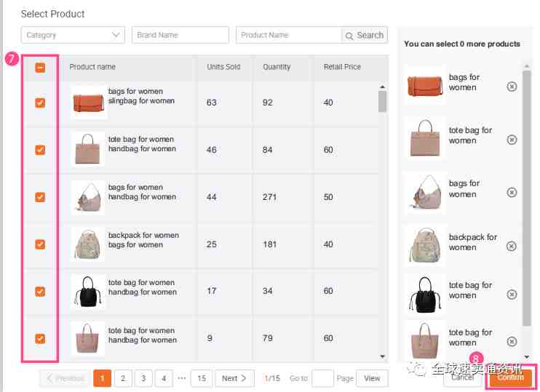Uncheck the row with 17 units sold

pos(40,292)
